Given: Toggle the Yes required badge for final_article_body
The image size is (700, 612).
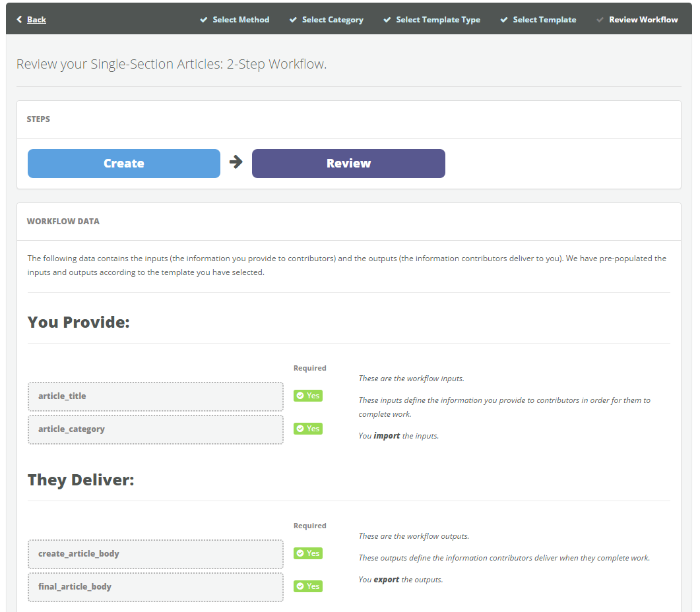Looking at the screenshot, I should (308, 586).
